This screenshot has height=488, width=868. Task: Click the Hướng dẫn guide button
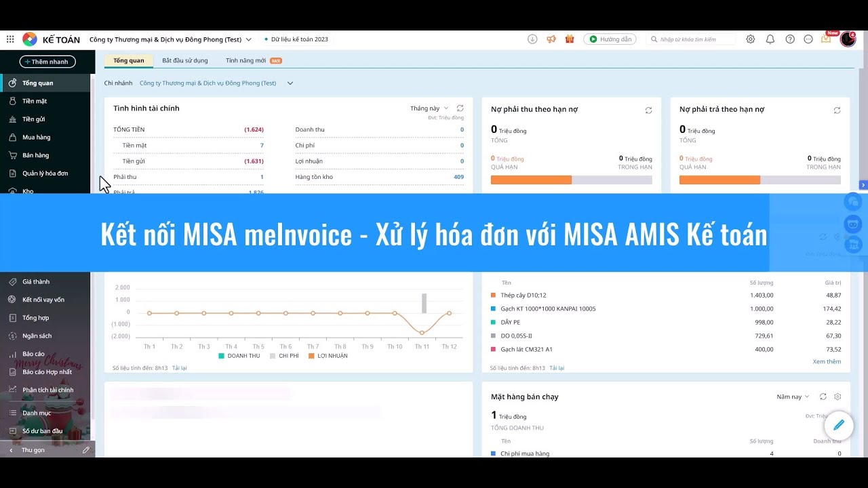(610, 39)
